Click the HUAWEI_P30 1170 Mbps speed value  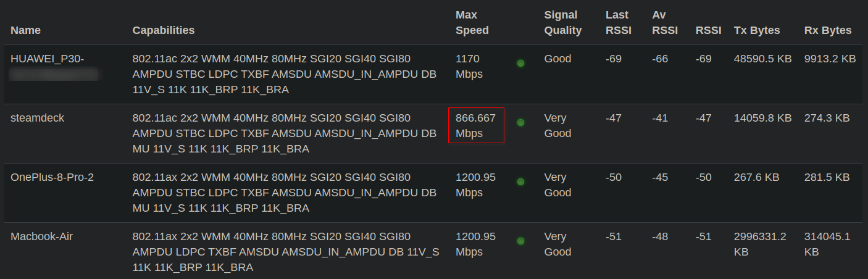coord(469,66)
